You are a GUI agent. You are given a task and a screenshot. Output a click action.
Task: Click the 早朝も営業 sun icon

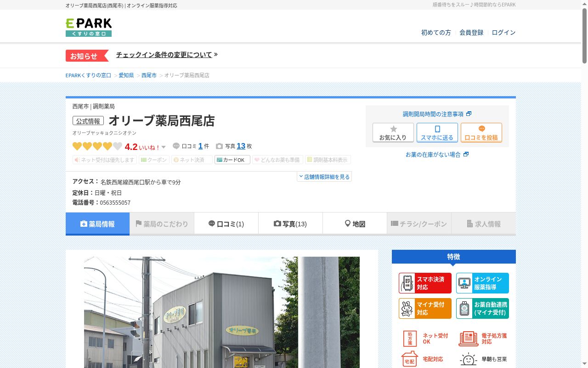coord(468,359)
